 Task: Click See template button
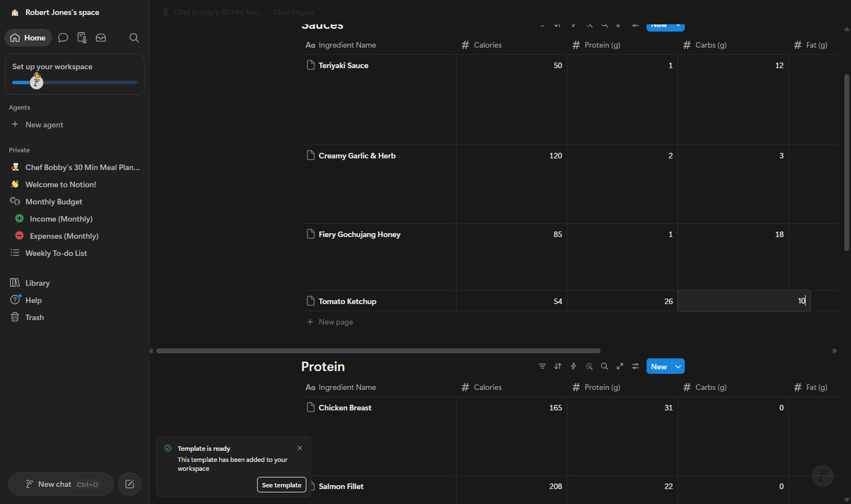tap(281, 485)
